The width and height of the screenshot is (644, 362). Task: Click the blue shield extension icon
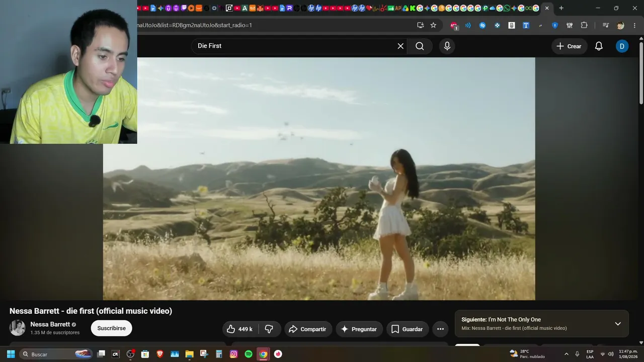[555, 25]
